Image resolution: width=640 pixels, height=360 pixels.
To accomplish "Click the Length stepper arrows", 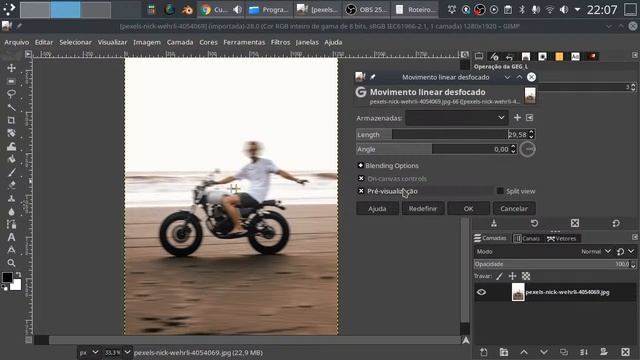I will pos(531,134).
